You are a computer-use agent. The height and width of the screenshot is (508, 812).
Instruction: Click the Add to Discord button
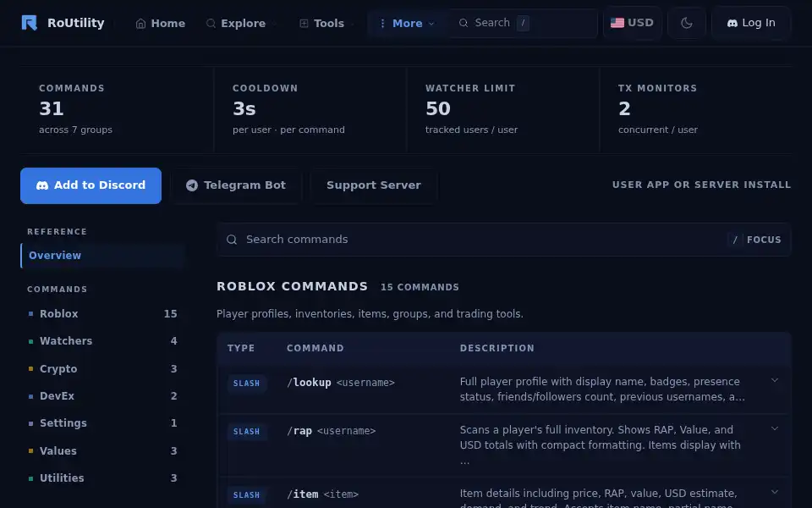91,185
